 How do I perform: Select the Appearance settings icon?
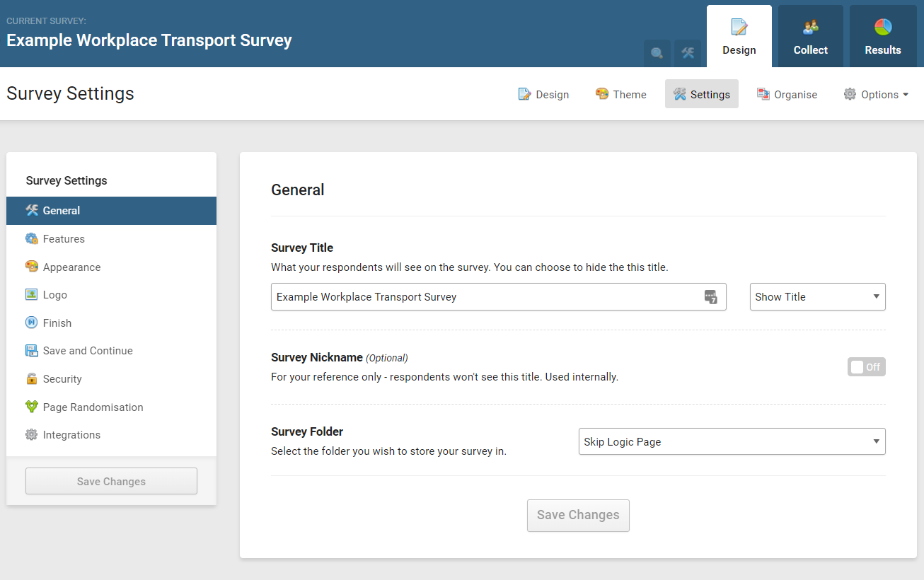click(33, 267)
